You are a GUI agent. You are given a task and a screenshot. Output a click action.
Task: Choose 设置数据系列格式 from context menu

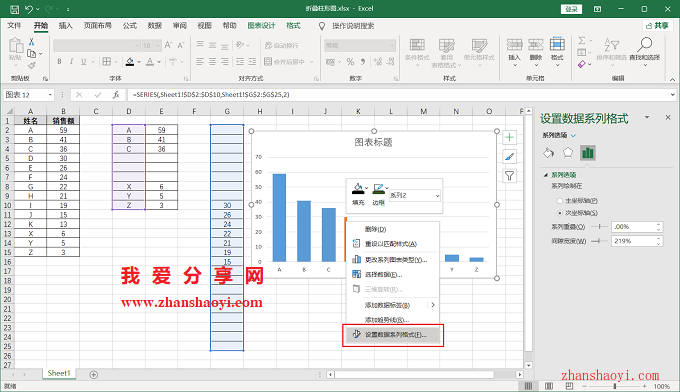pos(393,335)
